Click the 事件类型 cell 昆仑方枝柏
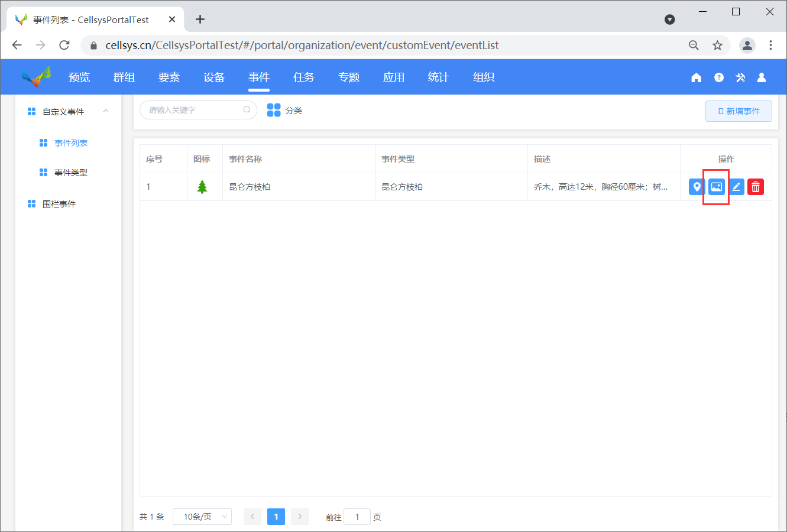 [402, 187]
